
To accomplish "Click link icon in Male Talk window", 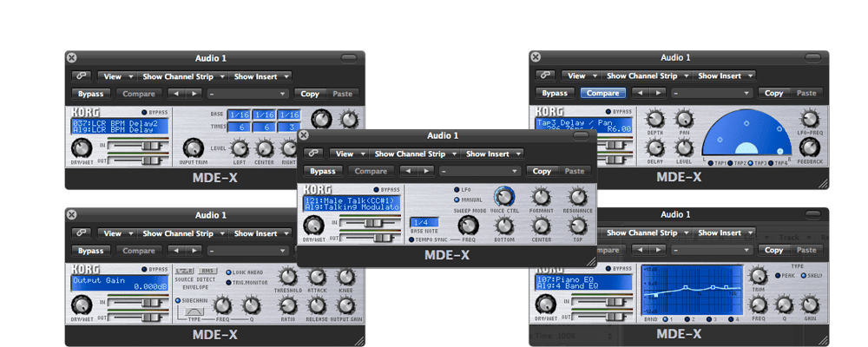I will 314,154.
